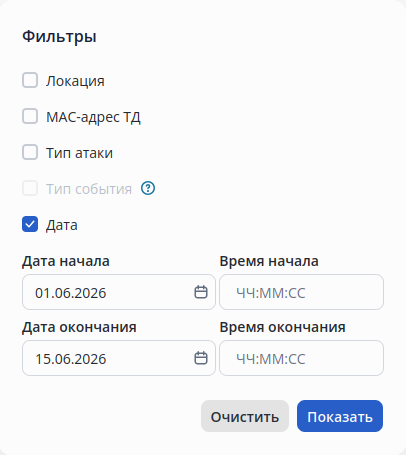Image resolution: width=406 pixels, height=455 pixels.
Task: Clear filters with the Очистить button
Action: click(245, 416)
